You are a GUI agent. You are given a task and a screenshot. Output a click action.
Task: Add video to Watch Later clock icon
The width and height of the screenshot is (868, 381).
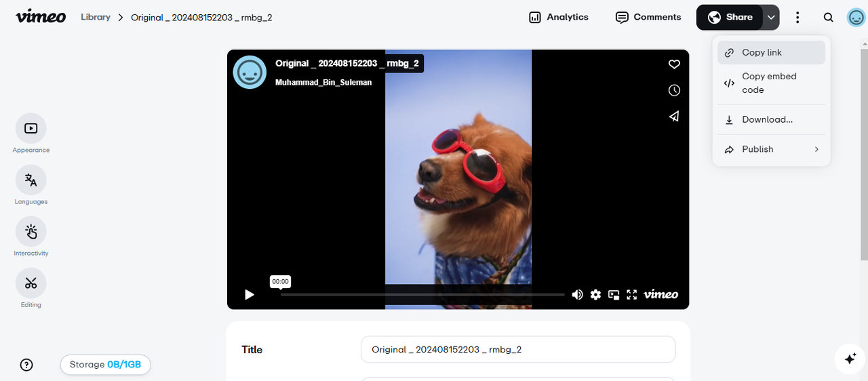pyautogui.click(x=674, y=90)
